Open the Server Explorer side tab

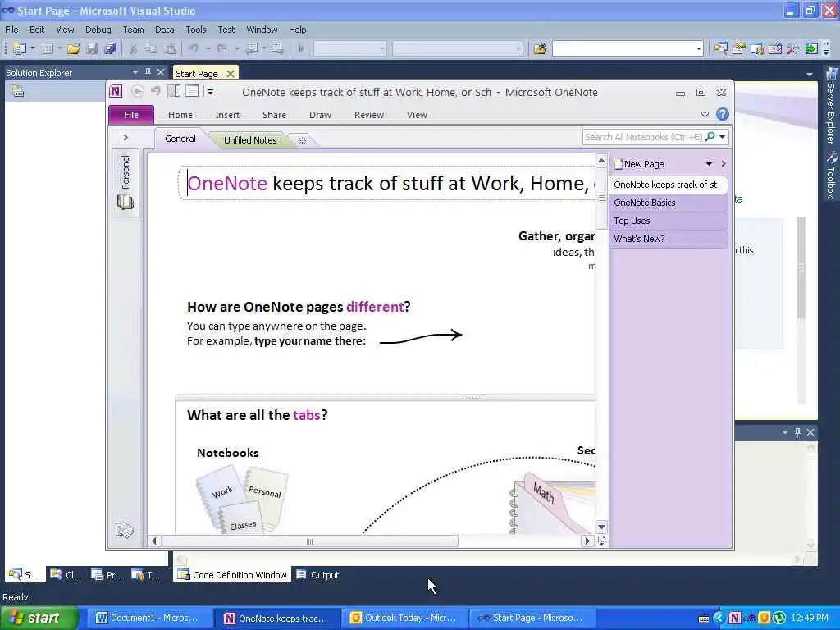832,106
